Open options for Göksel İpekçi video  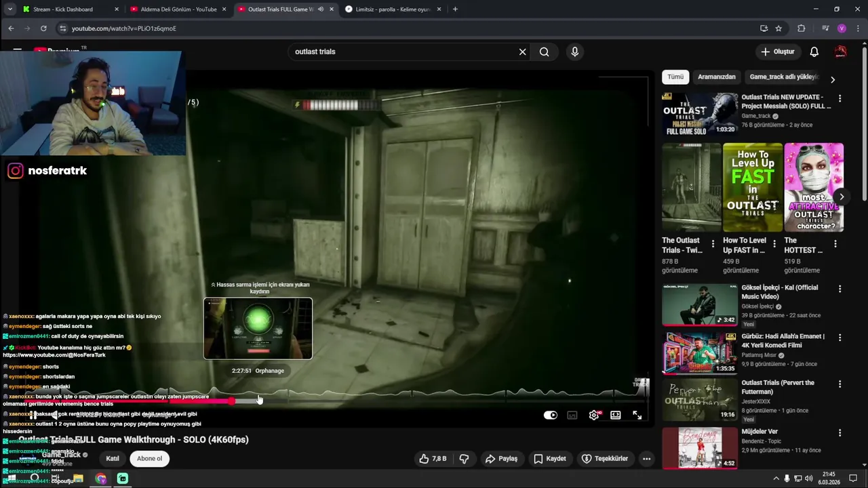pos(840,289)
